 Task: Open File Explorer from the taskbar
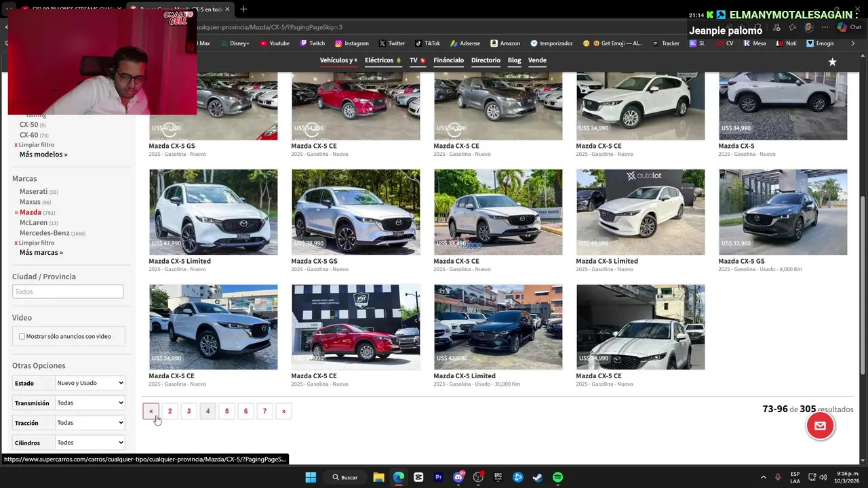tap(378, 477)
